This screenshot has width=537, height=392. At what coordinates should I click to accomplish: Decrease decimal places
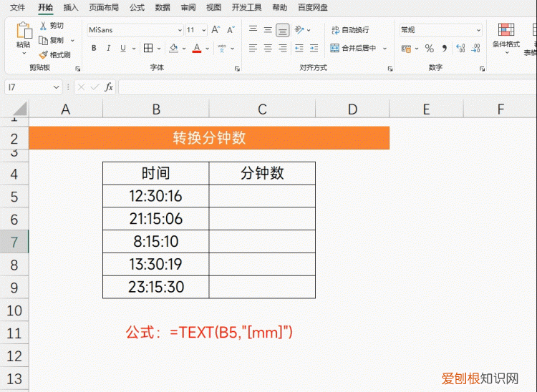tap(475, 48)
